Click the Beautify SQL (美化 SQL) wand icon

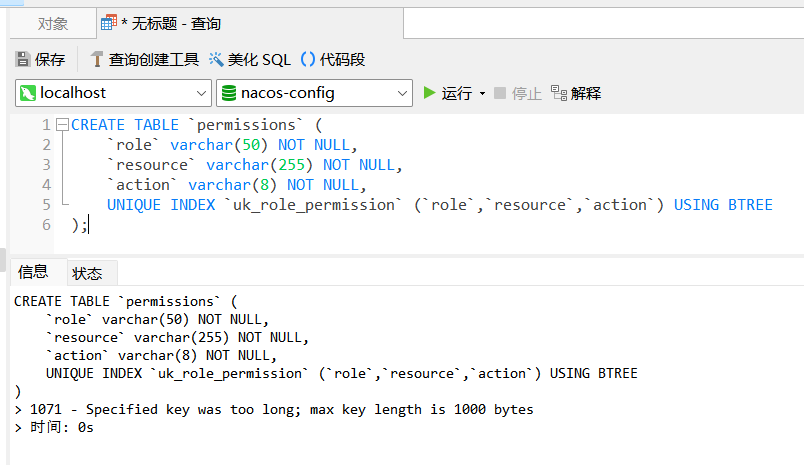(216, 59)
